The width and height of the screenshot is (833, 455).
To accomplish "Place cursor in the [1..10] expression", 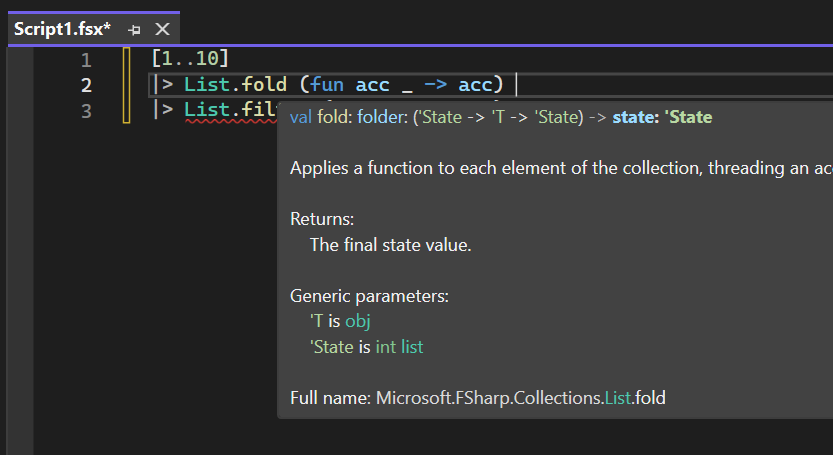I will pyautogui.click(x=190, y=60).
